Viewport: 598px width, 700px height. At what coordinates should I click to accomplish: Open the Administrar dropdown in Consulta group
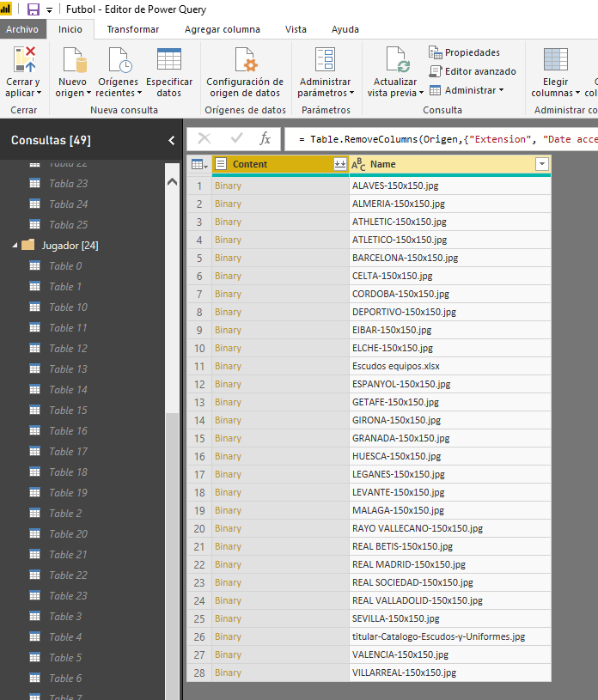pyautogui.click(x=467, y=91)
